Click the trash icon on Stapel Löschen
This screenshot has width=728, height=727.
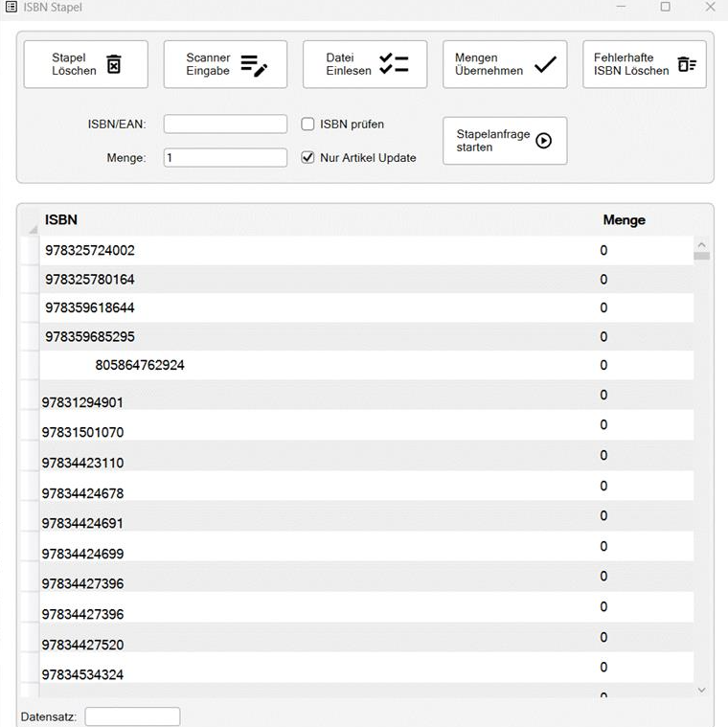[x=114, y=64]
